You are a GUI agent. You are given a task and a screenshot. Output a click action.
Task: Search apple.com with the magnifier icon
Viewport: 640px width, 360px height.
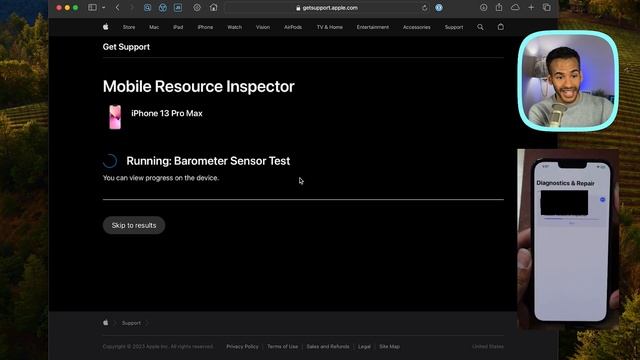[480, 27]
